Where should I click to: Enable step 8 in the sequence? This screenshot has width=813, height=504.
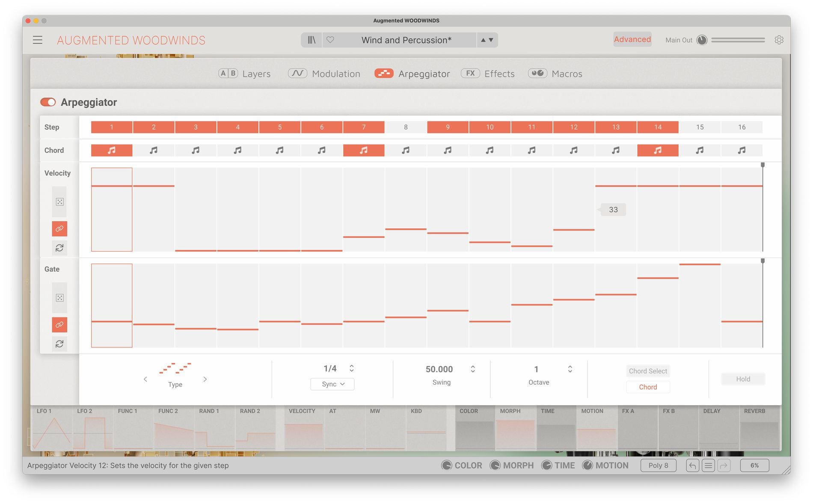(406, 127)
